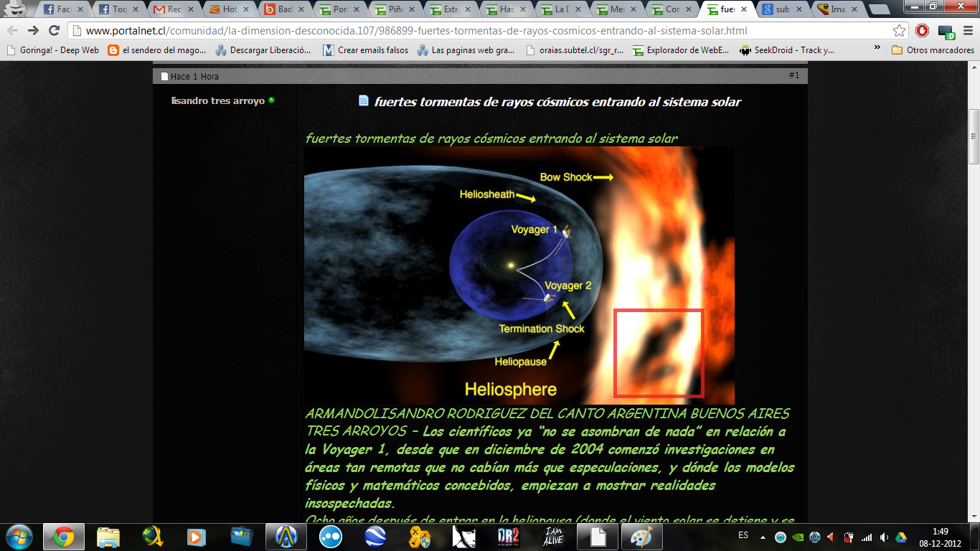The height and width of the screenshot is (551, 980).
Task: Open the green extension icon beside Adblock
Action: (x=948, y=32)
